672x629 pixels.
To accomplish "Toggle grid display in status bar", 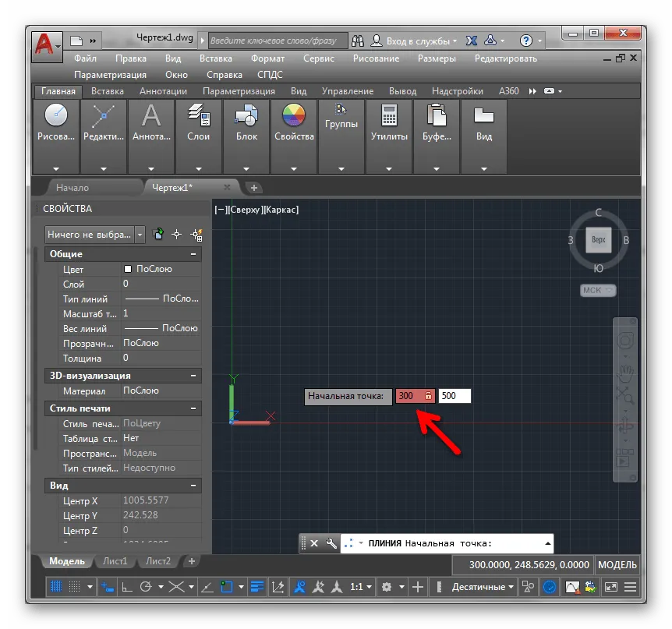I will click(56, 587).
